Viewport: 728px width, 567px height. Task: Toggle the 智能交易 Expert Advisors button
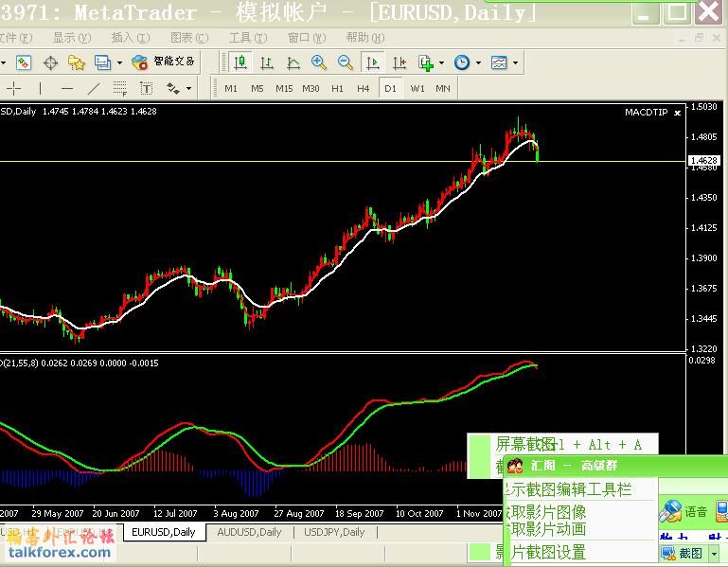pos(164,62)
